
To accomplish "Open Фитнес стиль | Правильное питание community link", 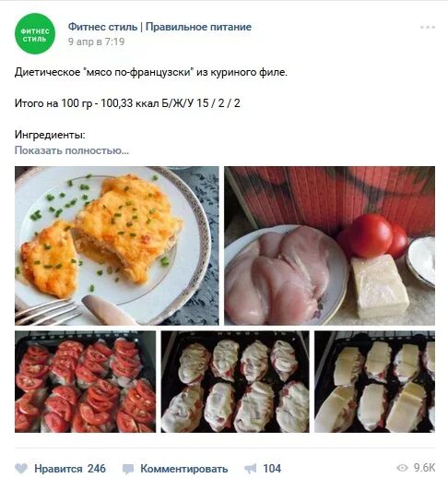I will point(159,27).
